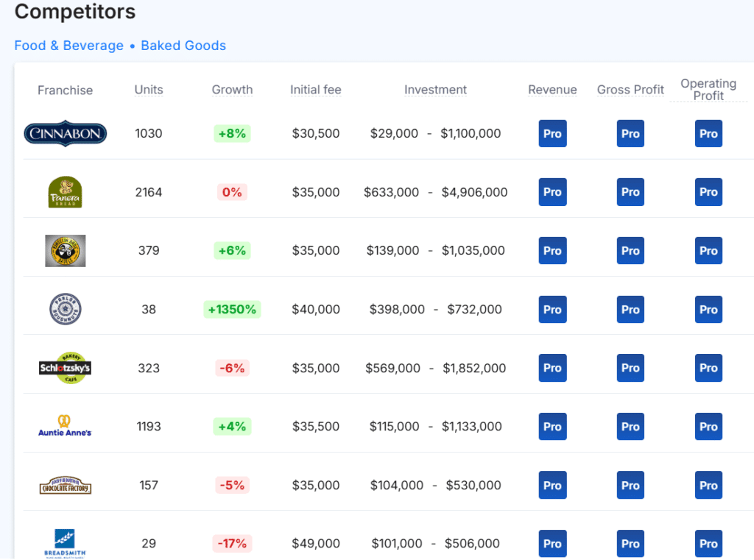This screenshot has height=560, width=754.
Task: Click the $1,100,000 investment value
Action: pos(471,134)
